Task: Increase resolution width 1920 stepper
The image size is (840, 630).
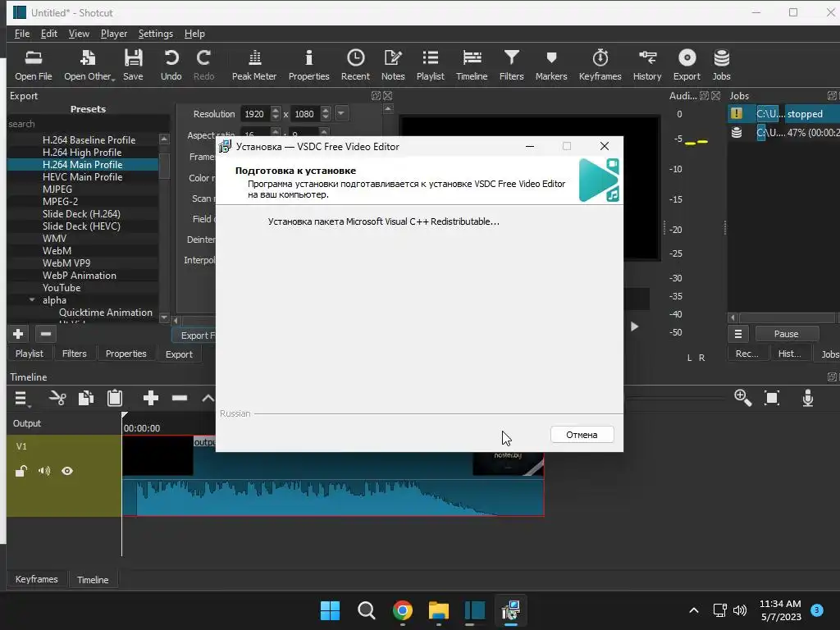Action: point(276,111)
